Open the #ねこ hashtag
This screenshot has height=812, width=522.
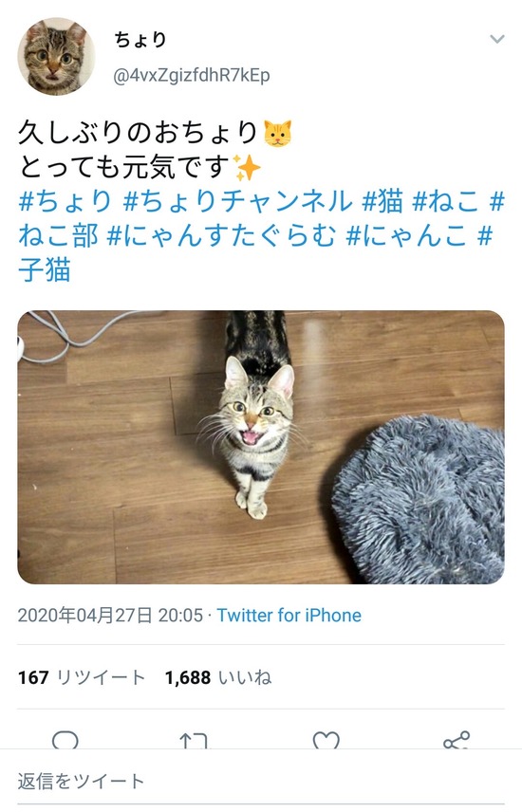[445, 201]
